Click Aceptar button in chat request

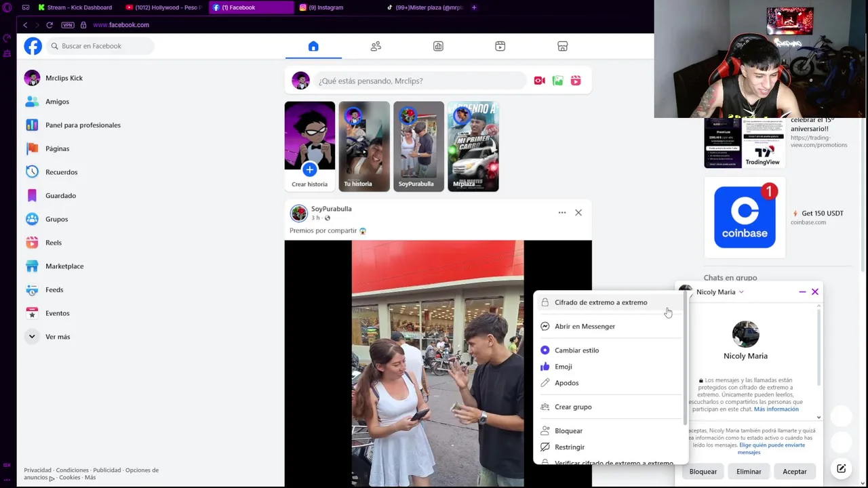795,472
